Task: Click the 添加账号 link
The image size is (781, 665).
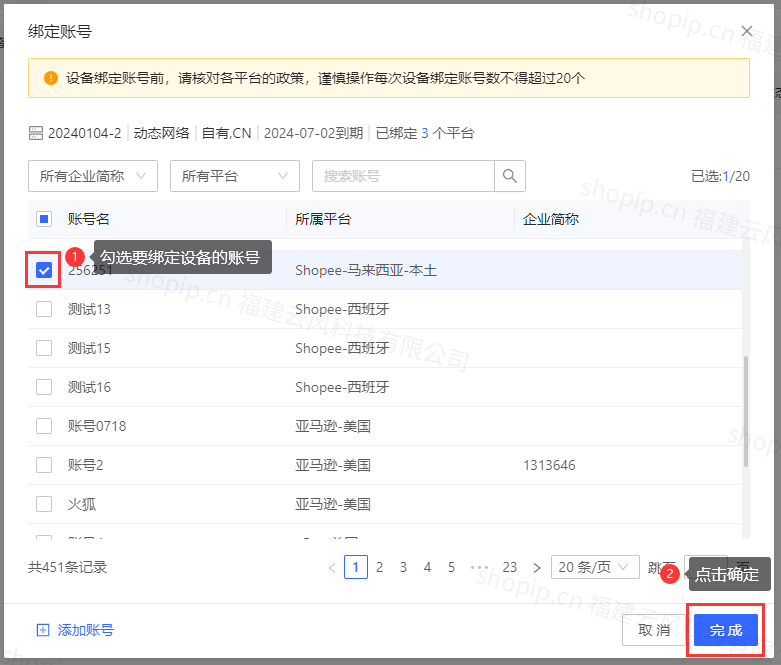Action: [86, 630]
